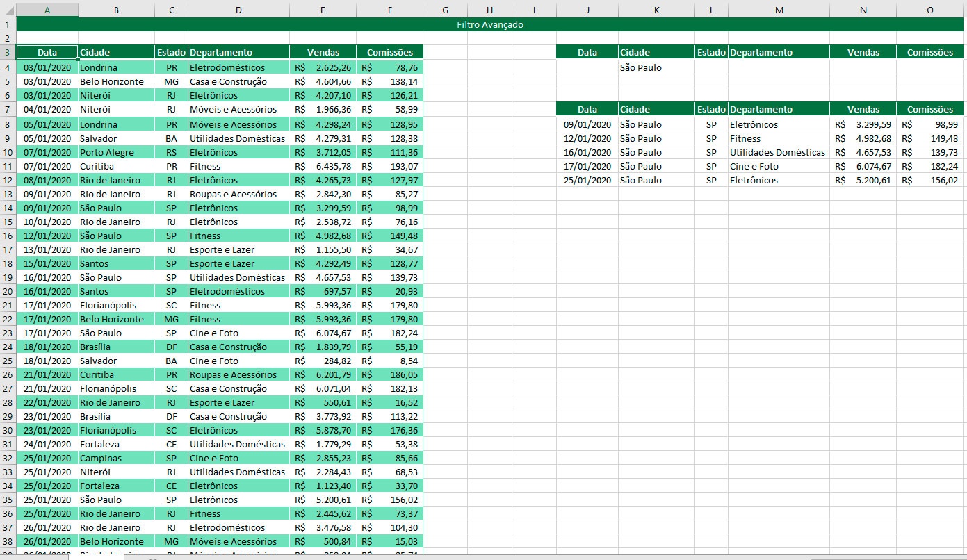Click the Eletrodomésticos cell in row 20

click(x=238, y=291)
